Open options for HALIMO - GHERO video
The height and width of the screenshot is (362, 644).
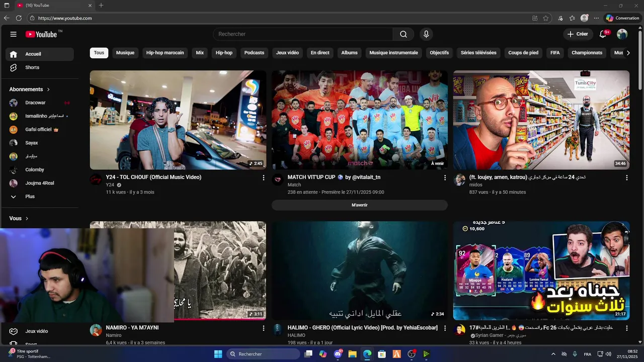click(445, 328)
